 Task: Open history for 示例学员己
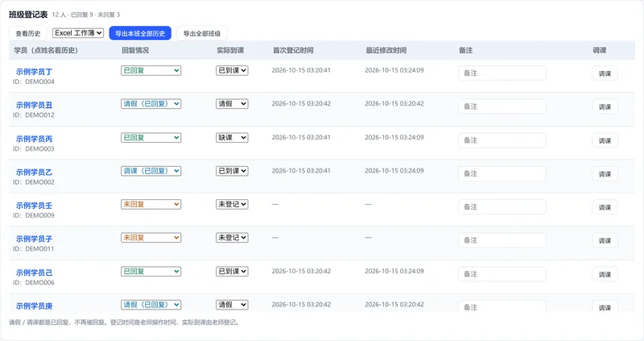pos(34,272)
